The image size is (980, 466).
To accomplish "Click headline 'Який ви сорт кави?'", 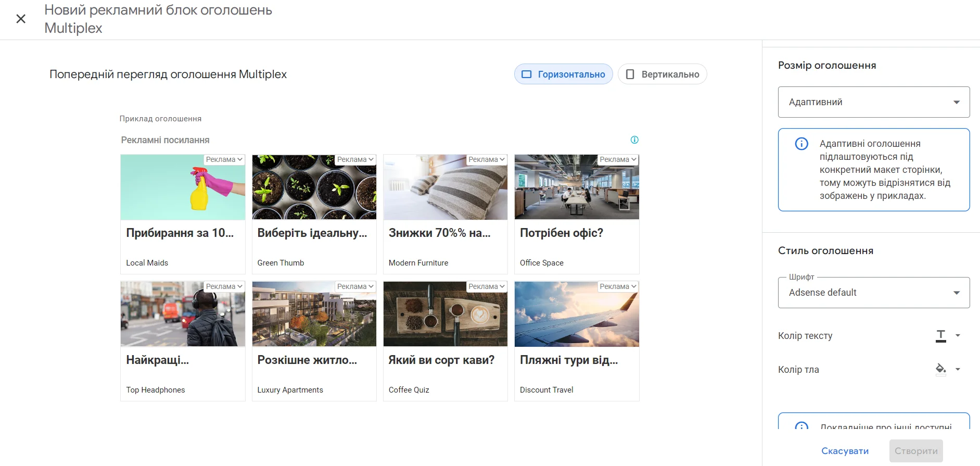I will tap(441, 360).
